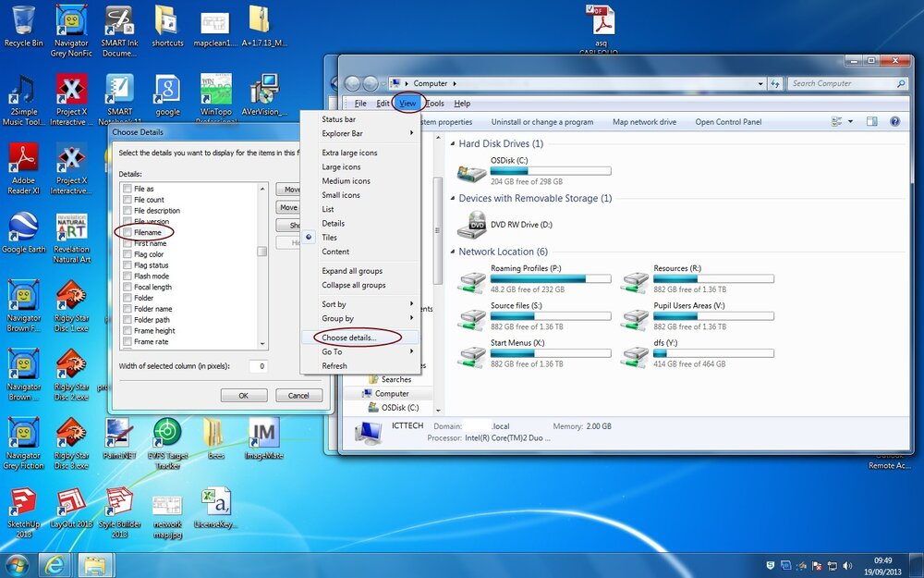Tick the Folder path checkbox

pos(127,320)
